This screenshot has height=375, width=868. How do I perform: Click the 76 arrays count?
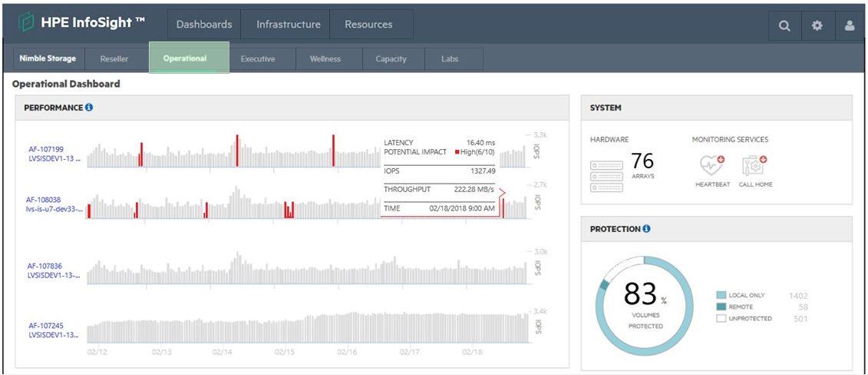click(x=642, y=161)
